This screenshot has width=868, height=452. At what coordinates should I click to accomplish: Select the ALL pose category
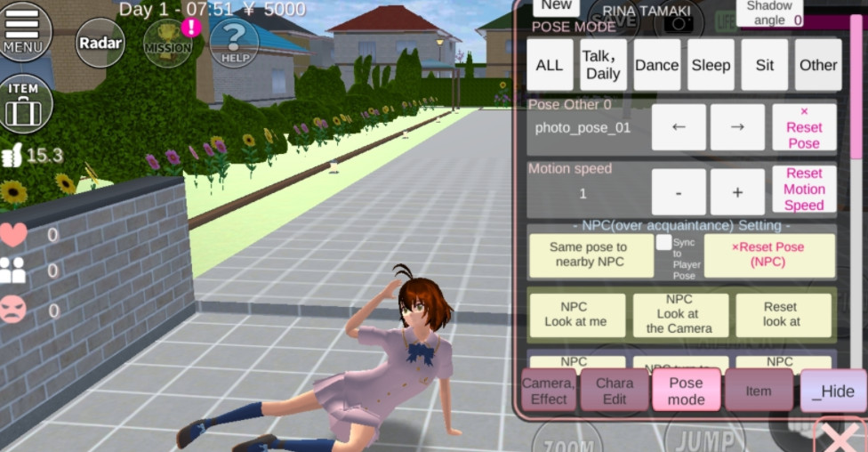click(x=550, y=65)
